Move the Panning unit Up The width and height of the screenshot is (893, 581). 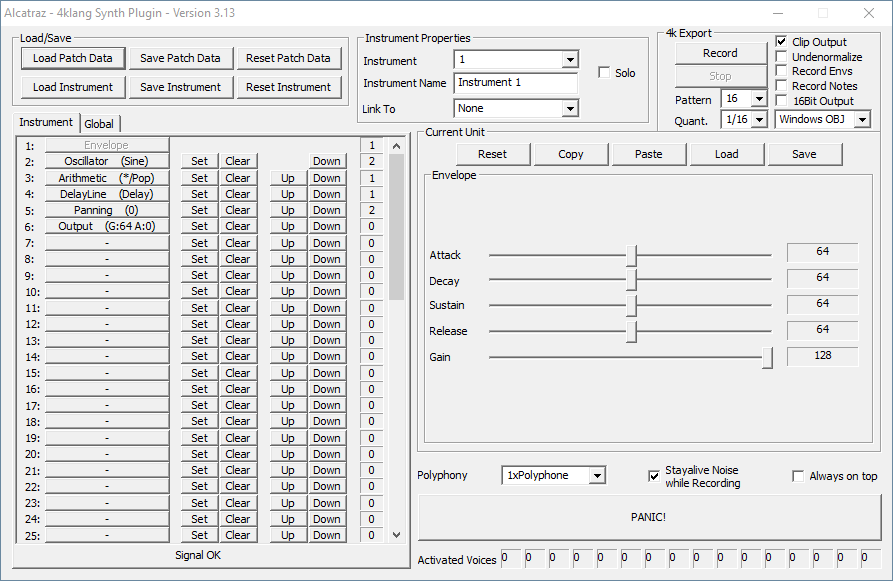(287, 210)
